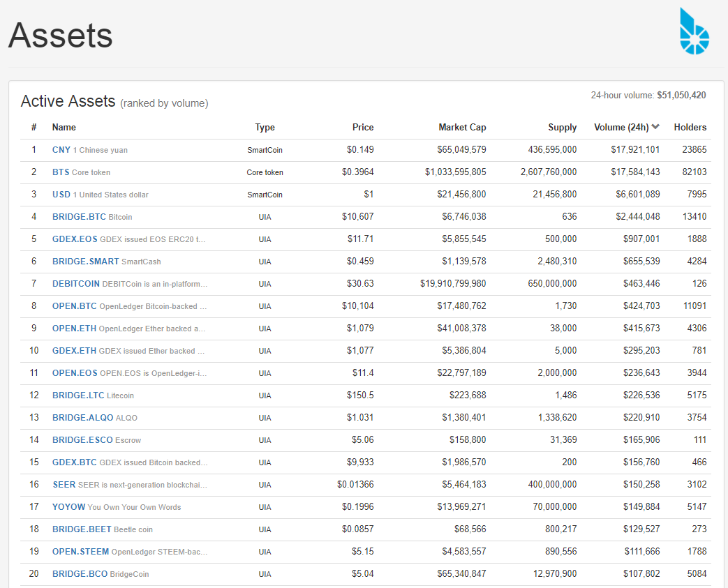Sort by Volume (24h) descending arrow

[655, 127]
